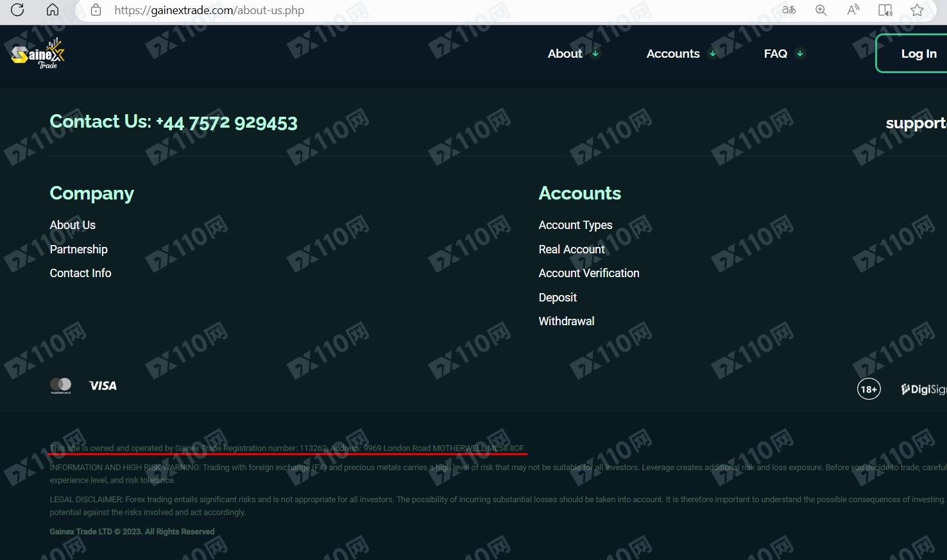Open the Accounts navigation menu
This screenshot has height=560, width=947.
673,54
